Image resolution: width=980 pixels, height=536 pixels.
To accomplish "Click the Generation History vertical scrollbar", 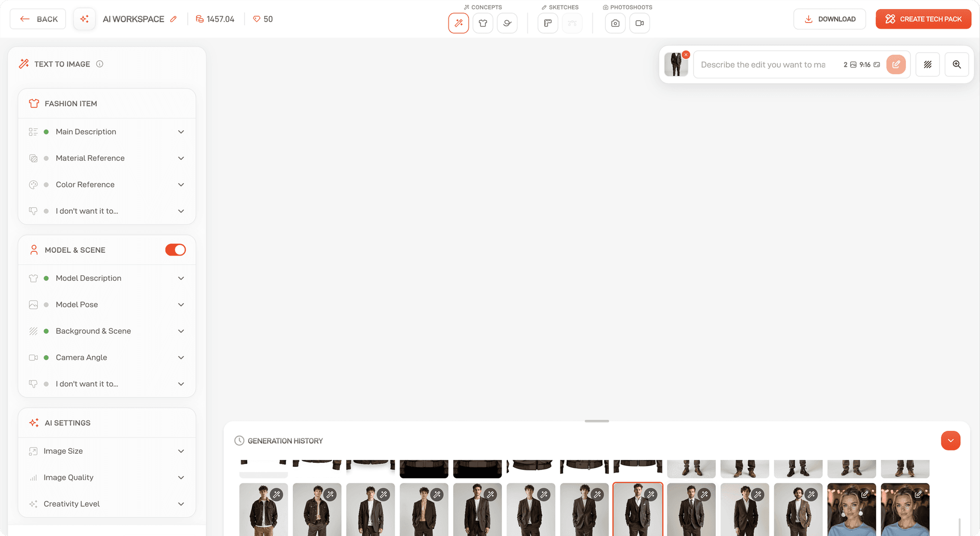I will [959, 526].
